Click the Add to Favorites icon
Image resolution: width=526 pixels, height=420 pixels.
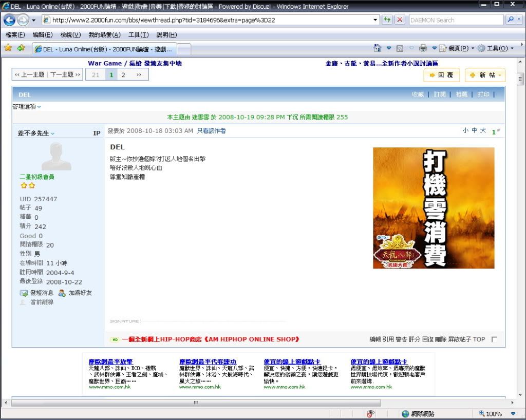21,48
